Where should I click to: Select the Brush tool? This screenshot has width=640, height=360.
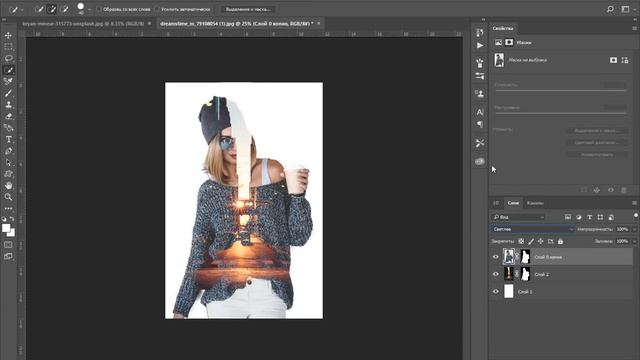coord(9,93)
